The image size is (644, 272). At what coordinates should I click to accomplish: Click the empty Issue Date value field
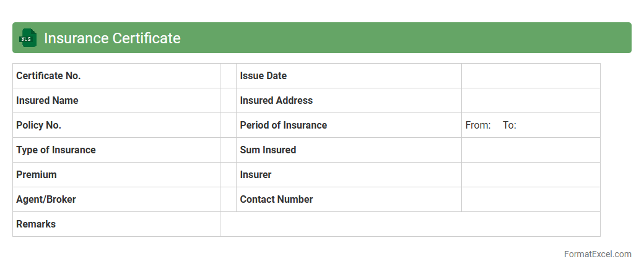(531, 76)
